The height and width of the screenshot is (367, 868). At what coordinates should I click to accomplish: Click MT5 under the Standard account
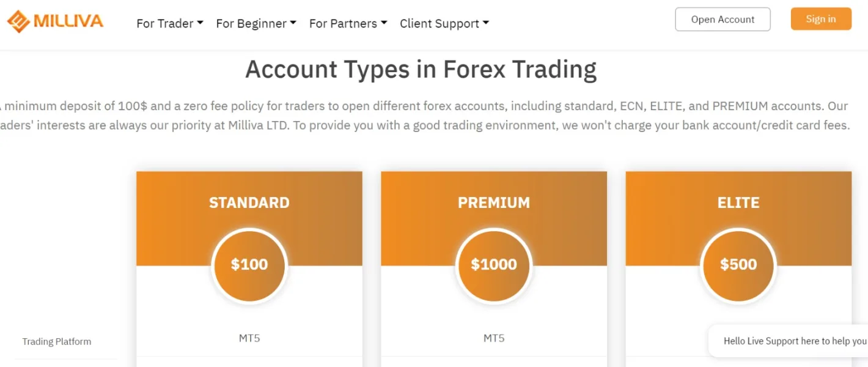[249, 338]
